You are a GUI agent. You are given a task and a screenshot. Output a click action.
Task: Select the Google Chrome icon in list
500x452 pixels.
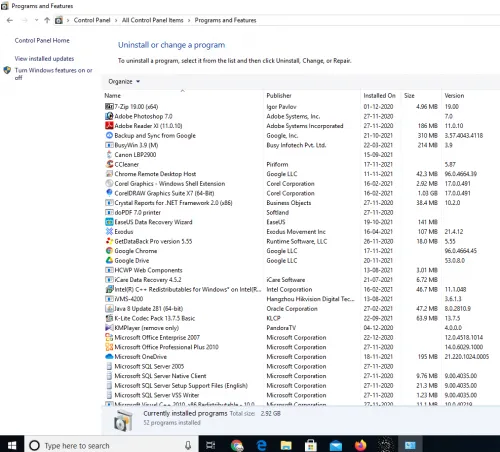coord(109,251)
